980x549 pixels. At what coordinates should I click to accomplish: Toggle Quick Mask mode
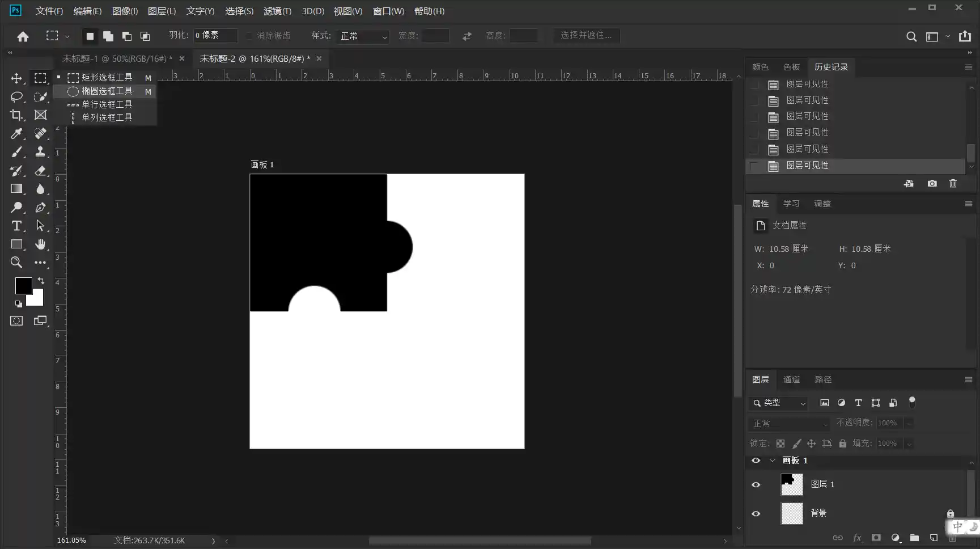[x=16, y=321]
